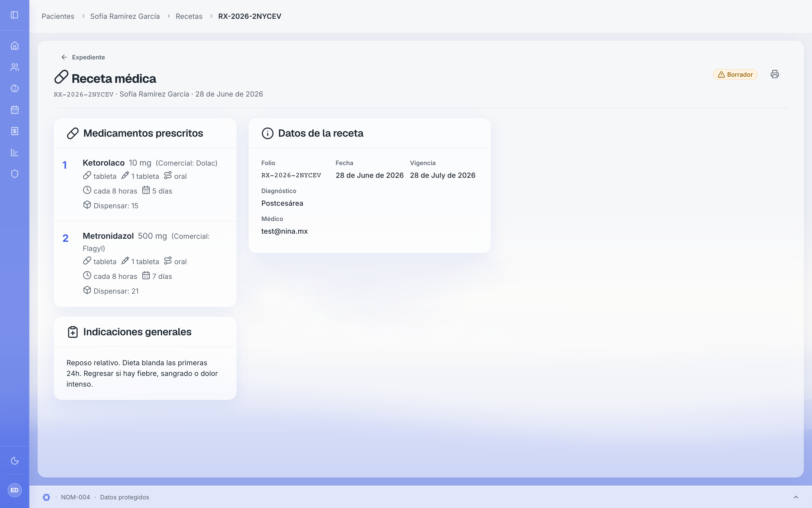812x508 pixels.
Task: Click Ketorolaco tablet pill icon
Action: click(87, 175)
